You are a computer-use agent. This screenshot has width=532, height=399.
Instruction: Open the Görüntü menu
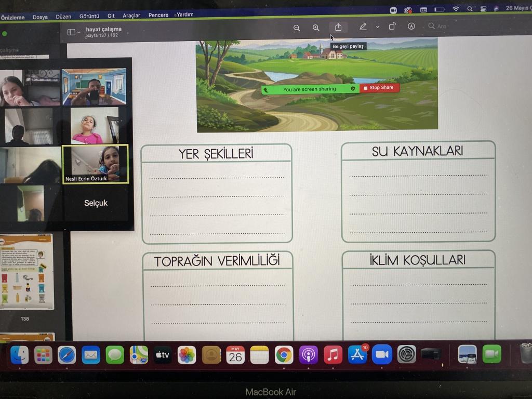tap(89, 16)
